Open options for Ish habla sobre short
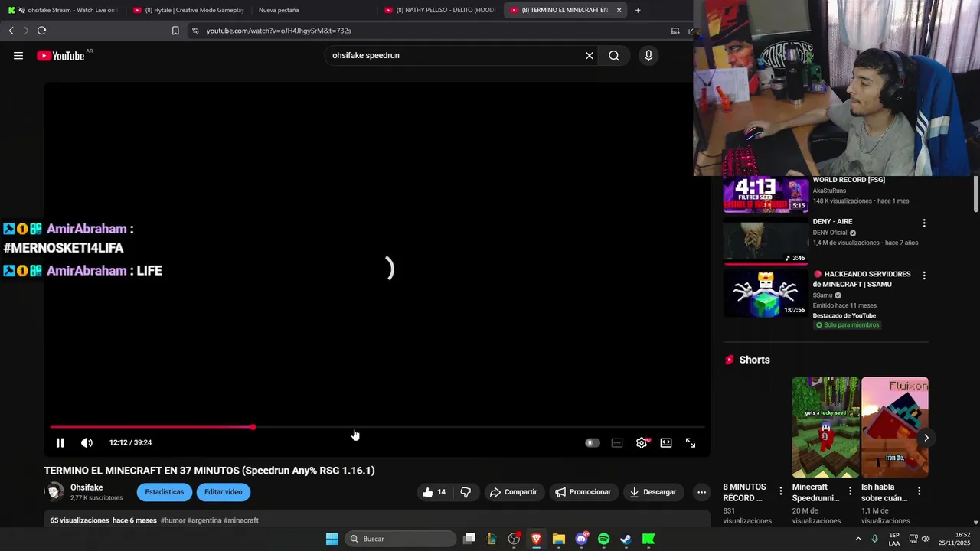 919,491
